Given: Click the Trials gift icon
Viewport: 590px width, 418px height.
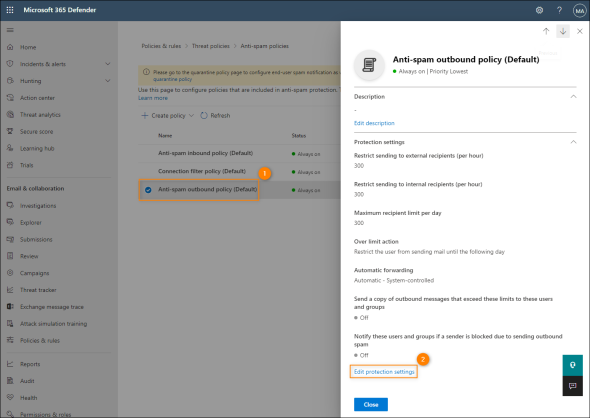Looking at the screenshot, I should (x=10, y=165).
